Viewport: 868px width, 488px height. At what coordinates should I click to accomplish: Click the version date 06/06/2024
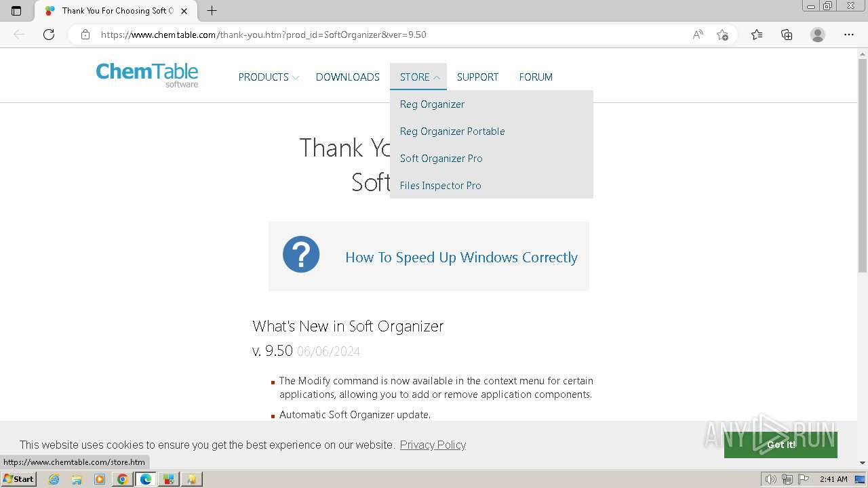tap(328, 351)
